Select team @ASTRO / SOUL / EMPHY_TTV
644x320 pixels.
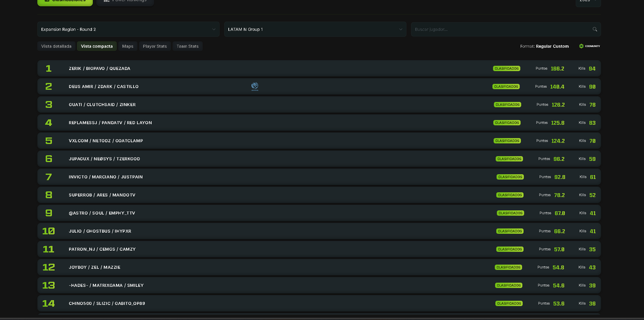coord(102,213)
